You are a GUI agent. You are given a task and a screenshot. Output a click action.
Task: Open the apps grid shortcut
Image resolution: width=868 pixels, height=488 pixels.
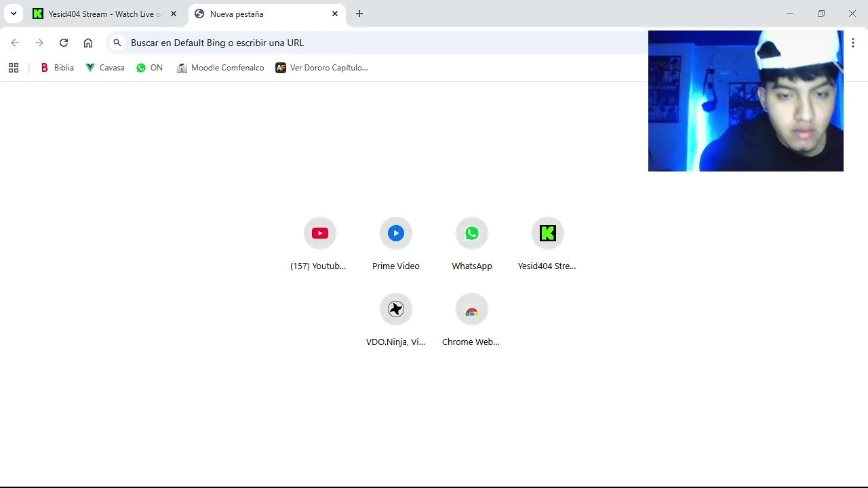click(x=14, y=68)
